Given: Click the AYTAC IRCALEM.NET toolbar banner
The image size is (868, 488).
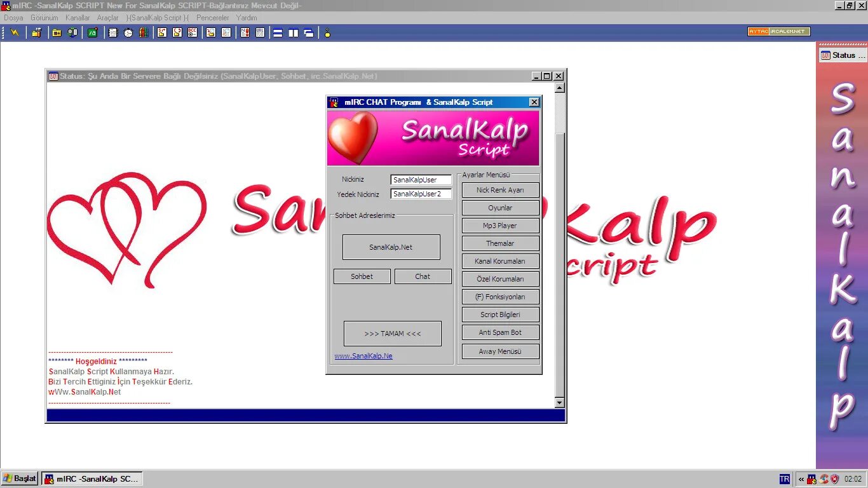Looking at the screenshot, I should [x=779, y=31].
